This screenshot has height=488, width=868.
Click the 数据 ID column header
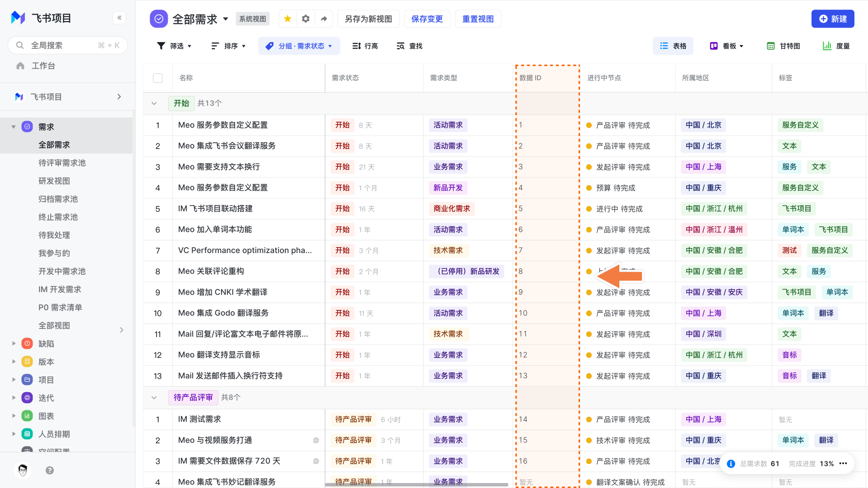[x=547, y=78]
